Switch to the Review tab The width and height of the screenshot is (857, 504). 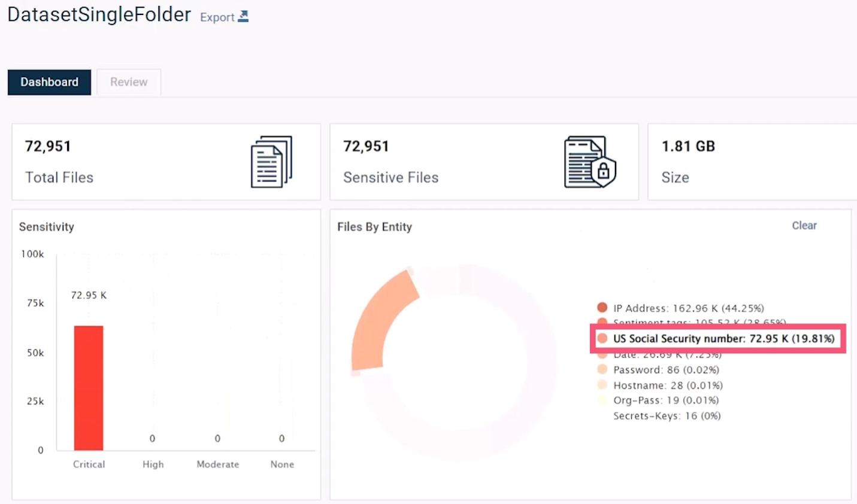(x=129, y=82)
